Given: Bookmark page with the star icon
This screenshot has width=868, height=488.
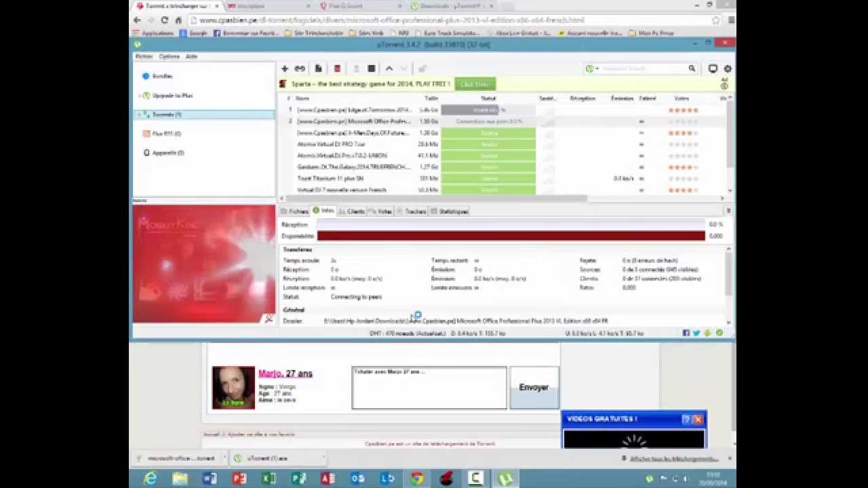Looking at the screenshot, I should pos(715,20).
